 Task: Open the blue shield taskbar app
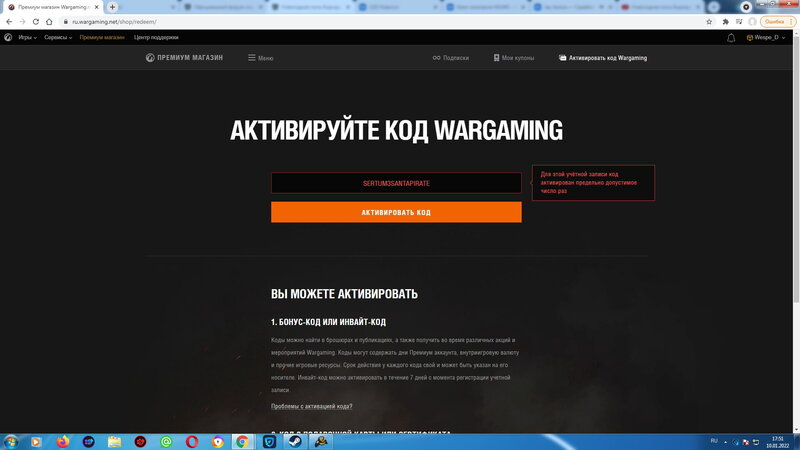point(269,442)
